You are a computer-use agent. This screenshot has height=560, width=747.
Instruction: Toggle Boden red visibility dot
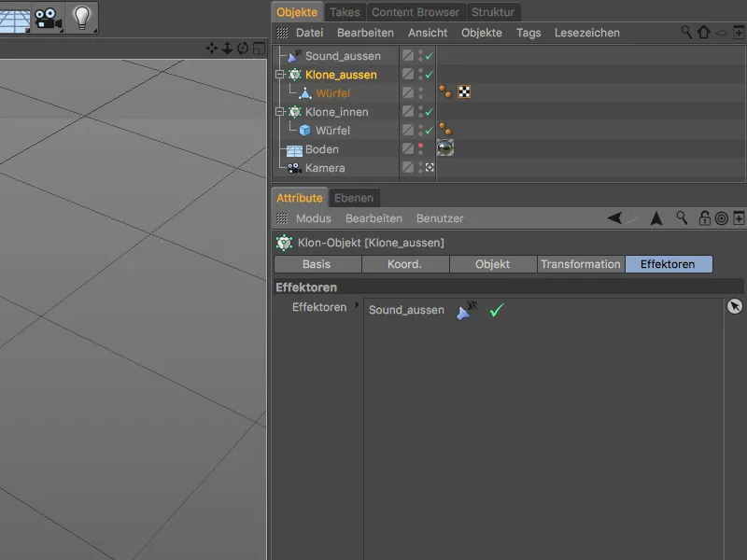(421, 146)
